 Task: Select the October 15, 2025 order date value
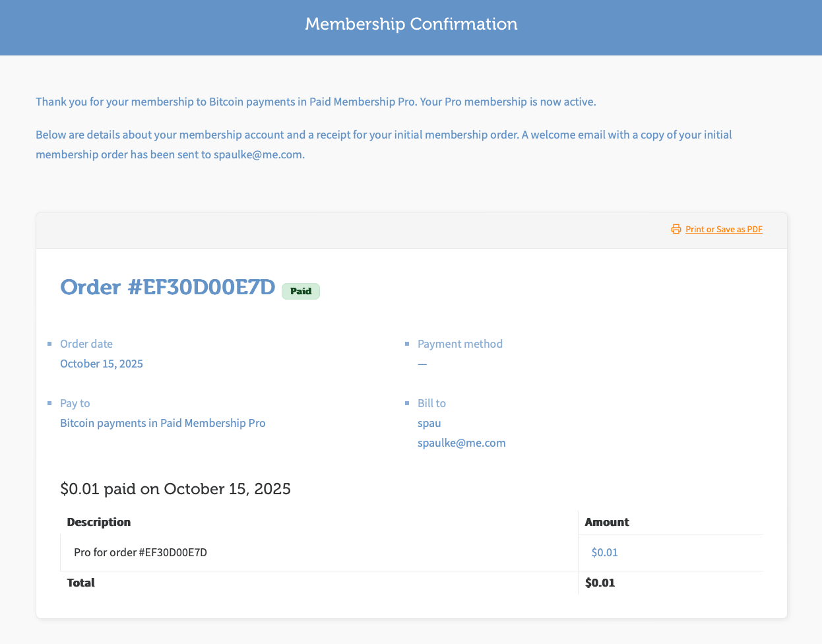(x=102, y=364)
